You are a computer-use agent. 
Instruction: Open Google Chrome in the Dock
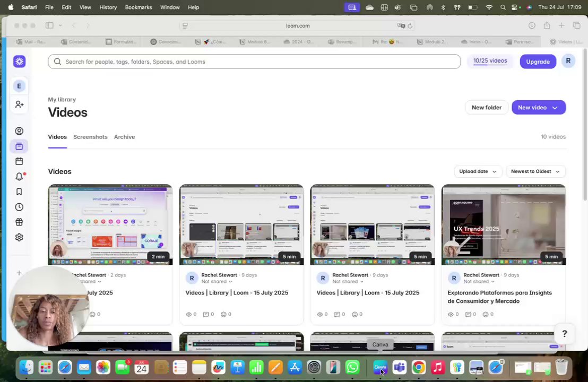pos(419,367)
